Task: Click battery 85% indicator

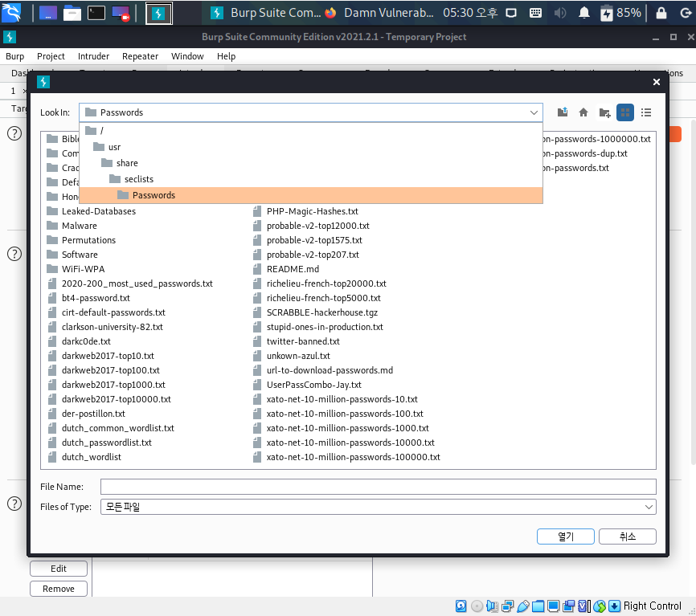Action: pos(620,13)
